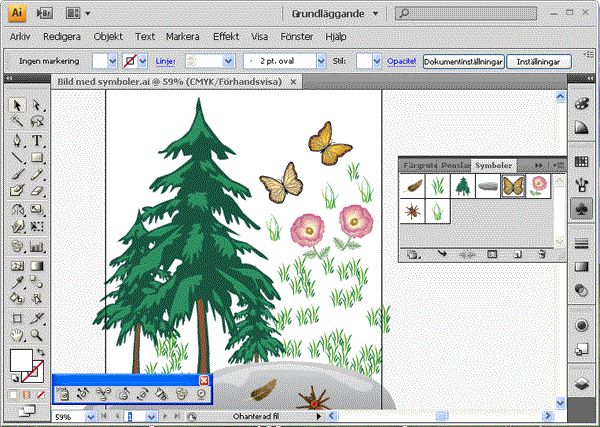
Task: Click the Delete Symbol trash icon
Action: point(541,255)
